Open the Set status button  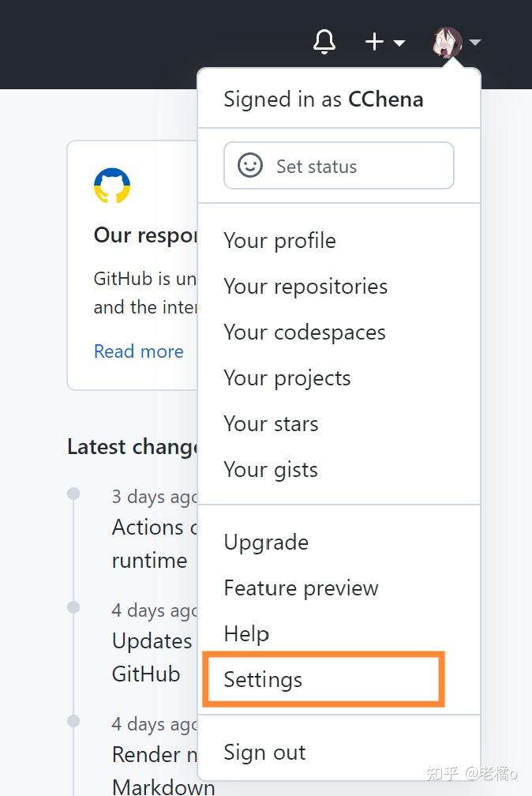(x=339, y=166)
